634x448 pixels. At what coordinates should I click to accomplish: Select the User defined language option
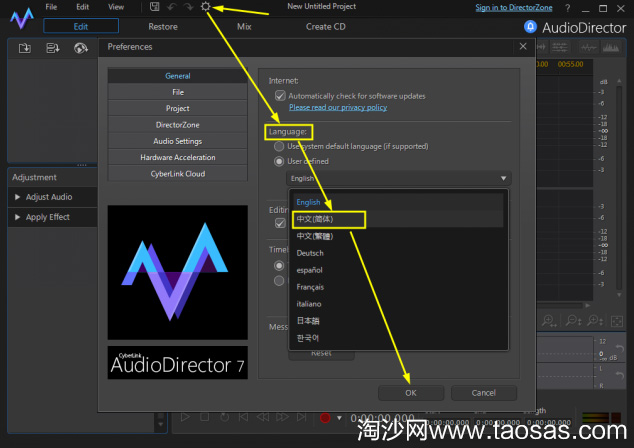click(x=279, y=161)
